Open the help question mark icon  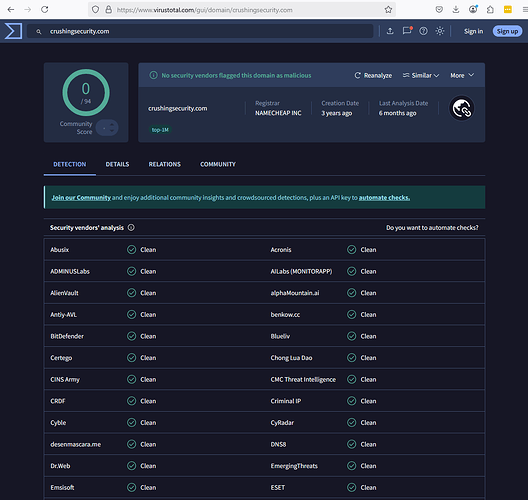point(423,31)
